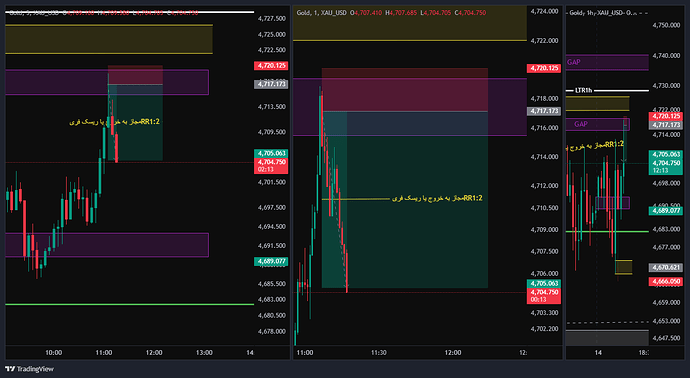
Task: Click the green 4,705.063 price label on the 5-minute chart
Action: tap(271, 153)
